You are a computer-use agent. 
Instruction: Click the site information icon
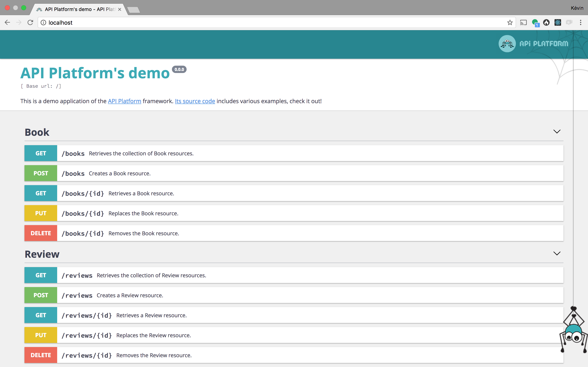pos(43,23)
